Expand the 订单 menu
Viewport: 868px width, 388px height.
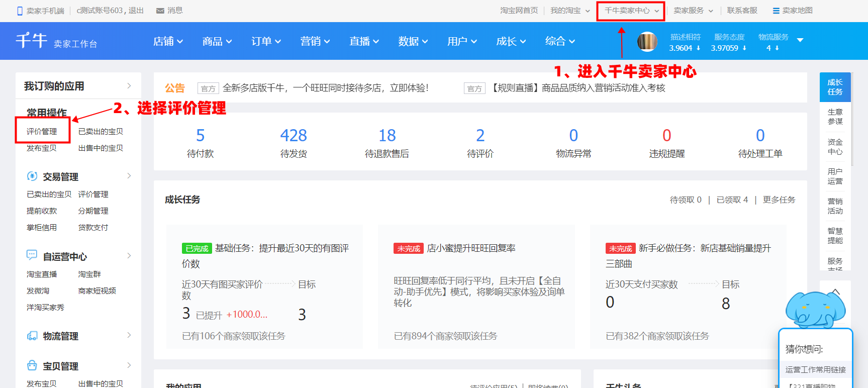[266, 41]
